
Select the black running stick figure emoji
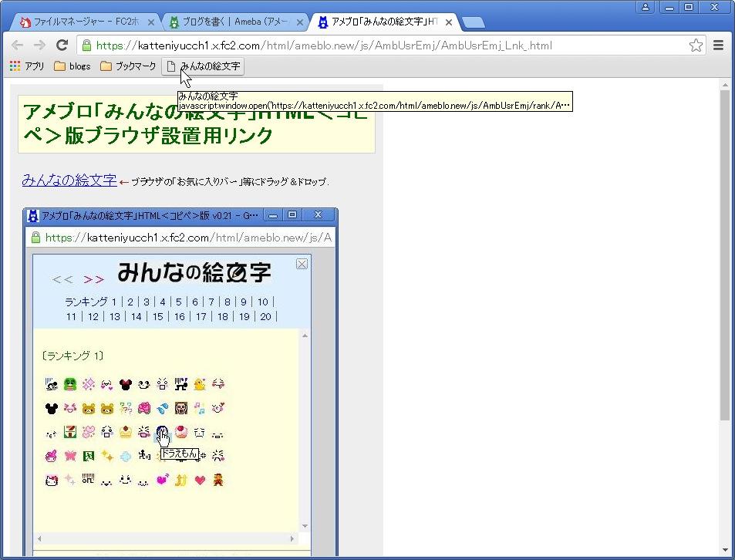click(144, 456)
